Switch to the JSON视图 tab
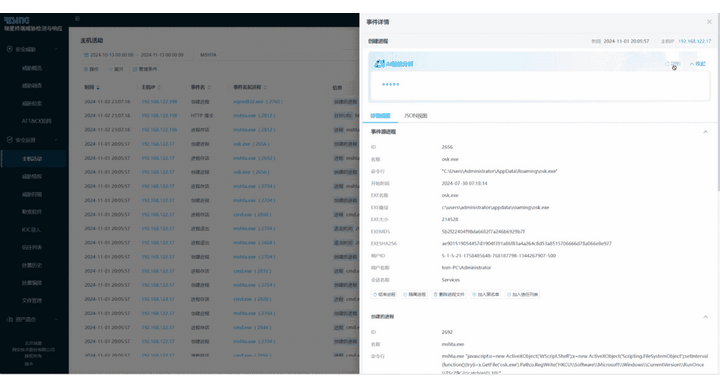720x388 pixels. point(416,116)
